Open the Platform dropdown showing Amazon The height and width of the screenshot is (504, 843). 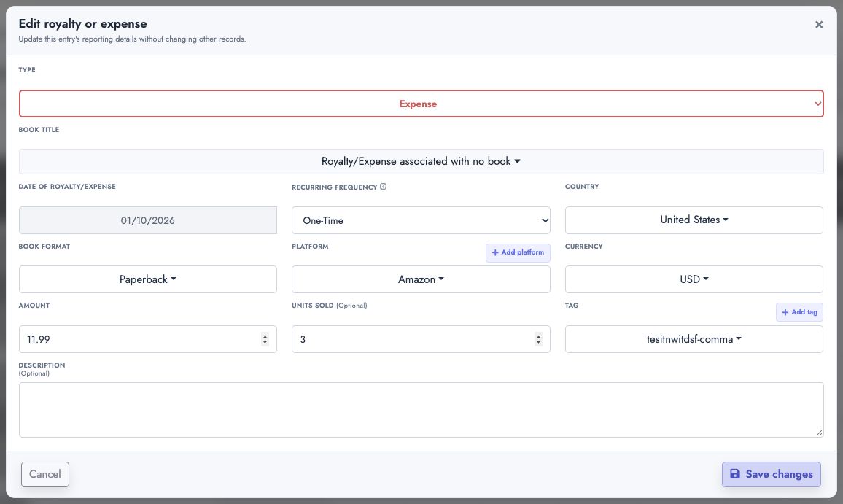[421, 279]
